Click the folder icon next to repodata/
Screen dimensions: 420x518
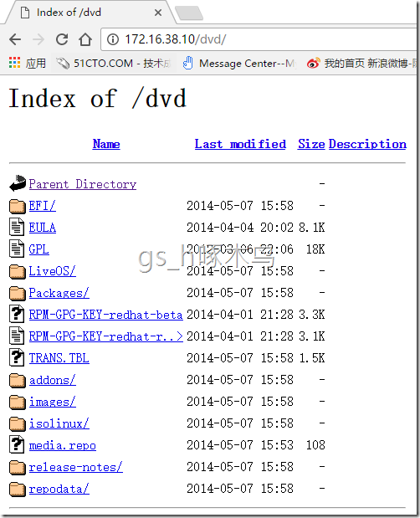[18, 490]
